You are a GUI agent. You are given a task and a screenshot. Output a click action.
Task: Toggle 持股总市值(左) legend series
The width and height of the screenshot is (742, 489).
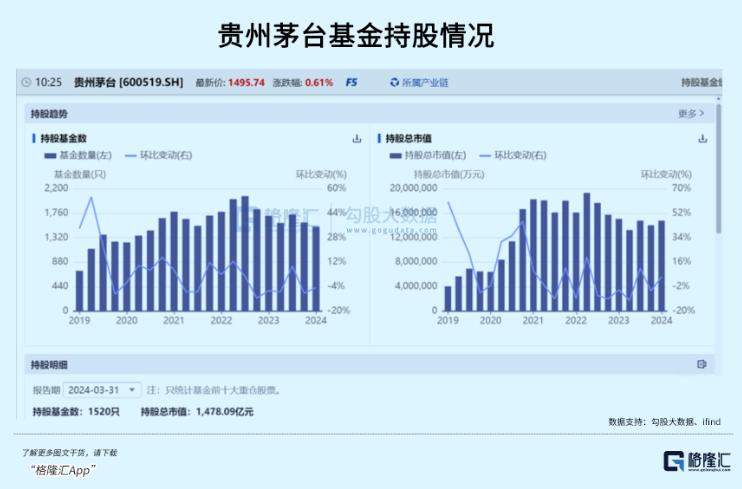click(x=428, y=155)
